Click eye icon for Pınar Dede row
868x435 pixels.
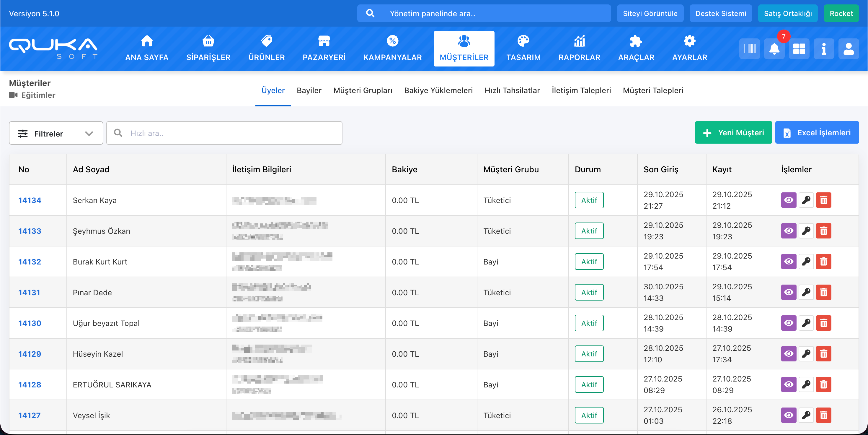[789, 292]
